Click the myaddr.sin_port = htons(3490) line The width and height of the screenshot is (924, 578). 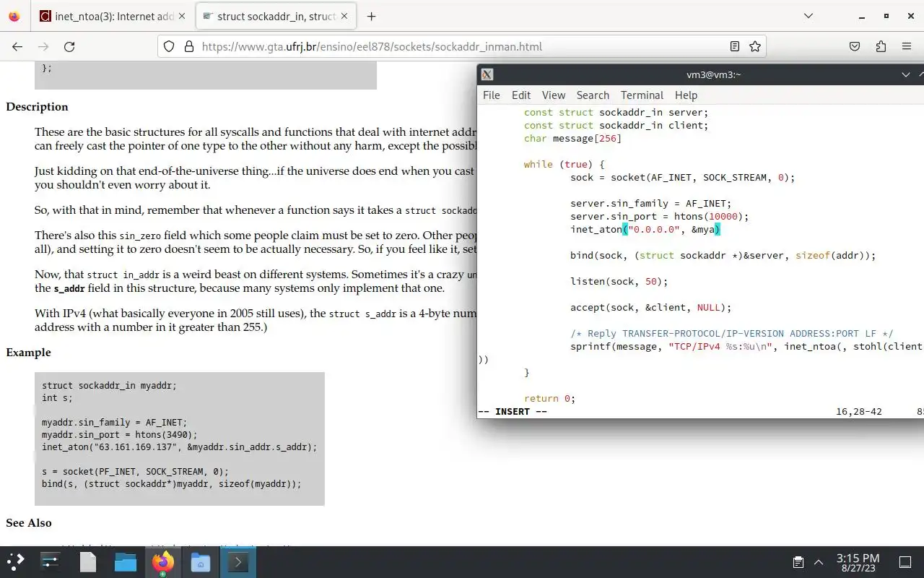(119, 434)
